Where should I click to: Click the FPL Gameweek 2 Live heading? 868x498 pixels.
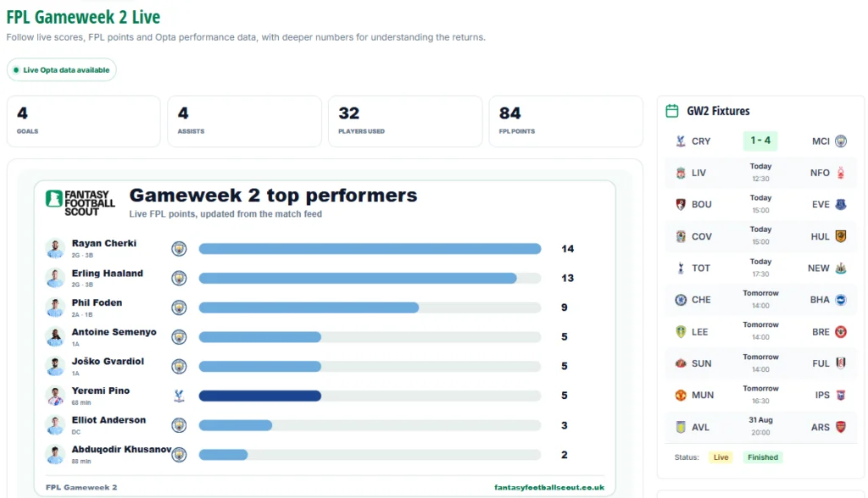(83, 17)
